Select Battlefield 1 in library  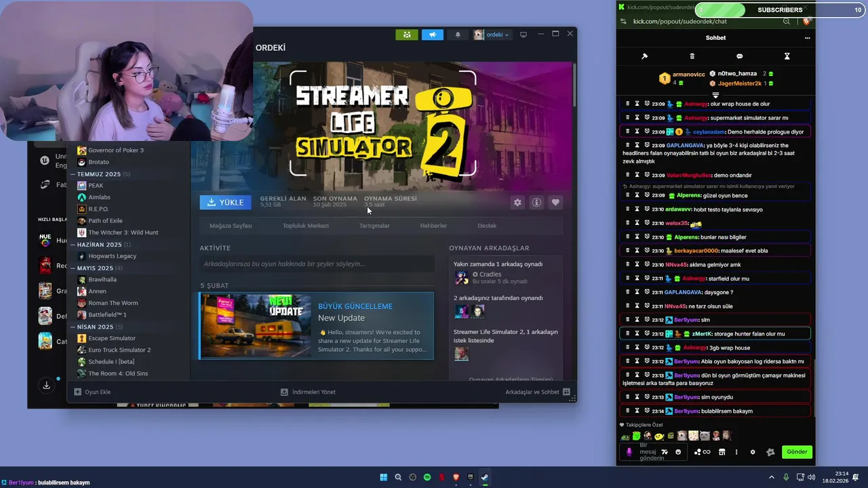coord(107,314)
